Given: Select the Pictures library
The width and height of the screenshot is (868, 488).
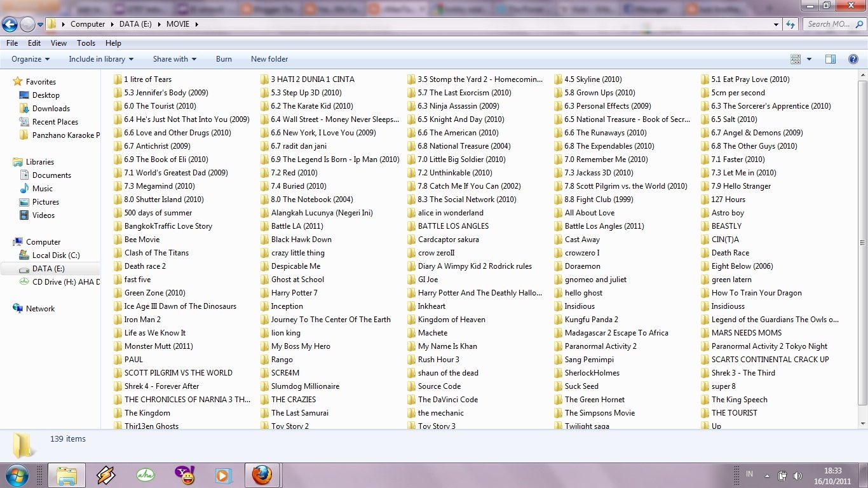Looking at the screenshot, I should [46, 202].
